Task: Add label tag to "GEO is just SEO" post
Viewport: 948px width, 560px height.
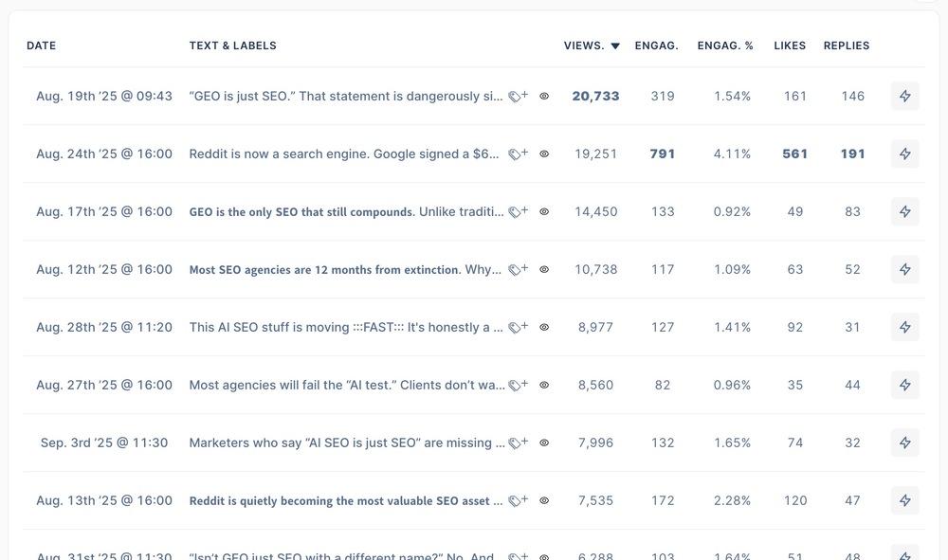Action: [518, 97]
